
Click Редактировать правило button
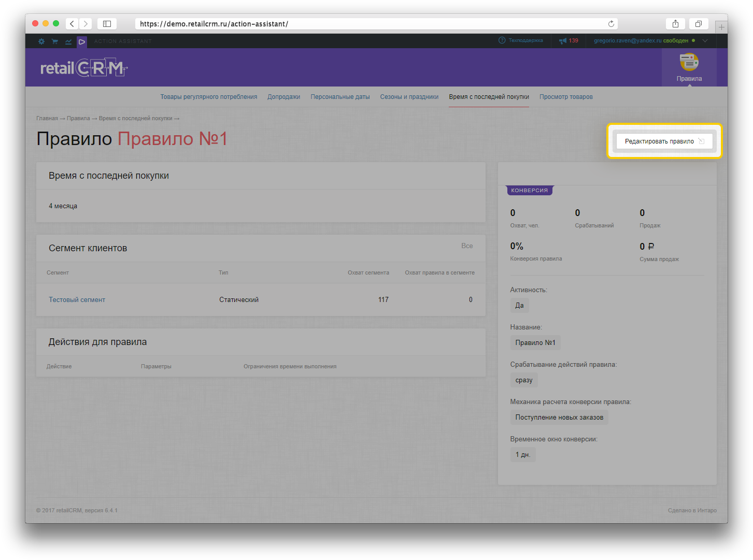coord(664,141)
